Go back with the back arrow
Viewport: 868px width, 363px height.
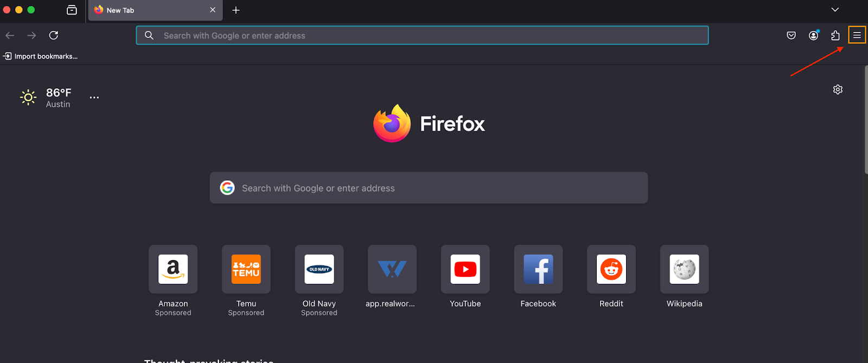click(x=10, y=35)
